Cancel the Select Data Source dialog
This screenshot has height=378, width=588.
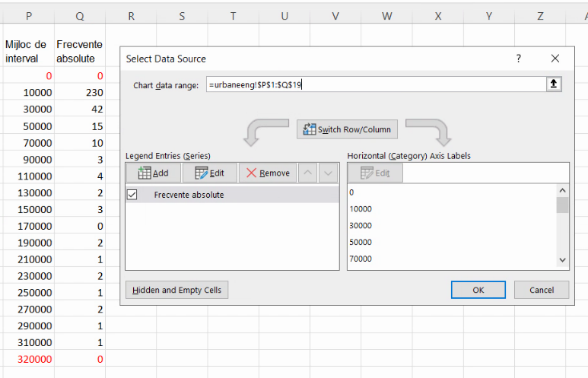coord(541,290)
